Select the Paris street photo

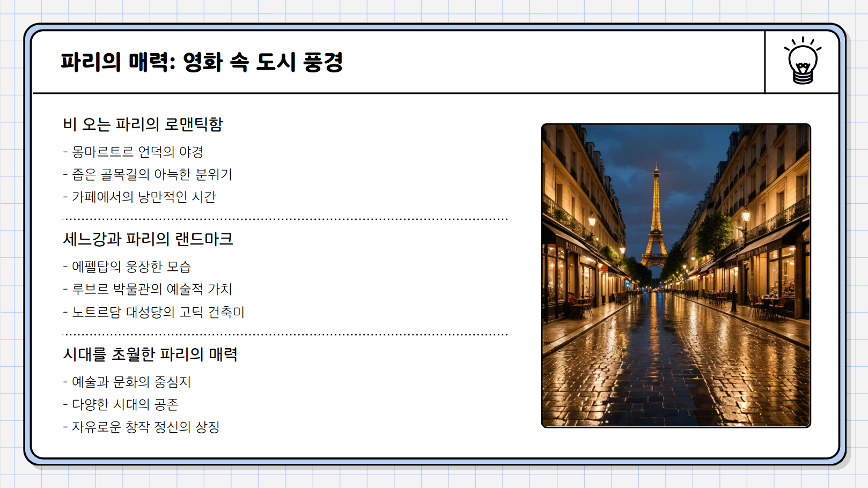pos(675,275)
